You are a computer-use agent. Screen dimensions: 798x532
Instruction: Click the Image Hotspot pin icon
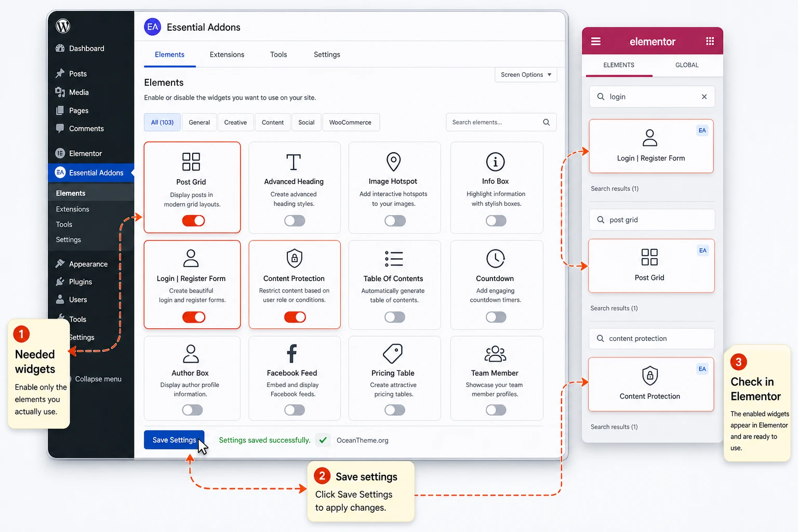click(393, 162)
